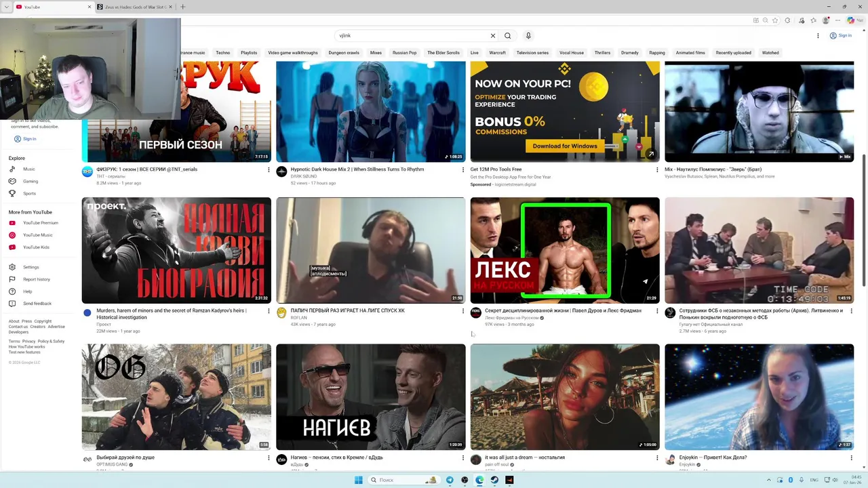Open the ПАПИЧ ПЕРВЫЙ РАЗ ИГРАЕТ video title
Viewport: 868px width, 488px height.
(x=347, y=310)
